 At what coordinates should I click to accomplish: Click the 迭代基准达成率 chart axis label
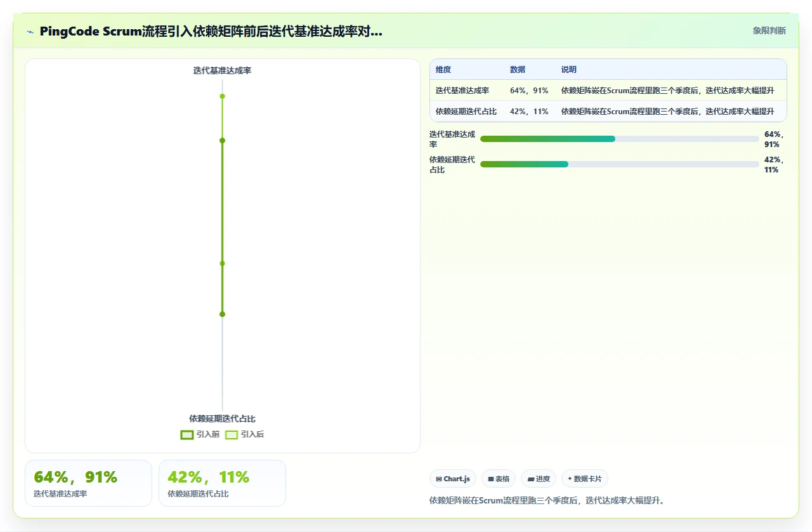coord(222,70)
